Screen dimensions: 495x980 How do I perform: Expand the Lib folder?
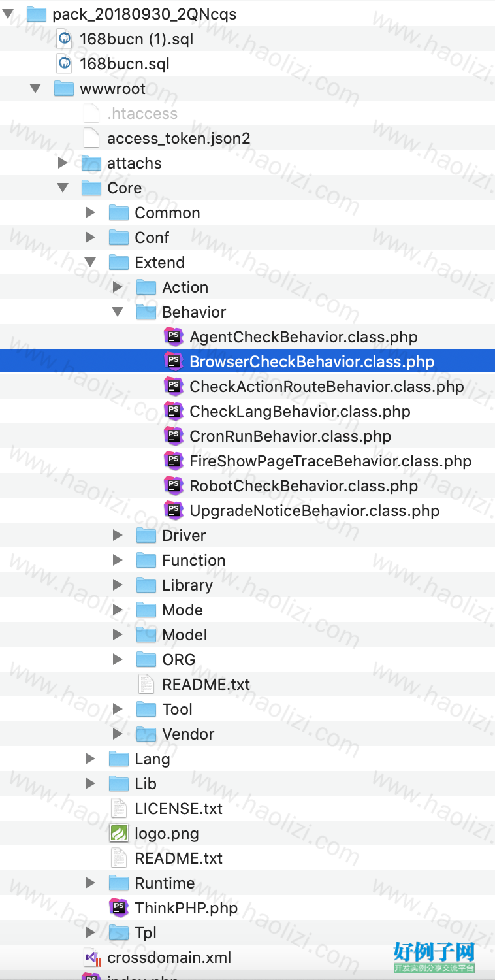(90, 783)
